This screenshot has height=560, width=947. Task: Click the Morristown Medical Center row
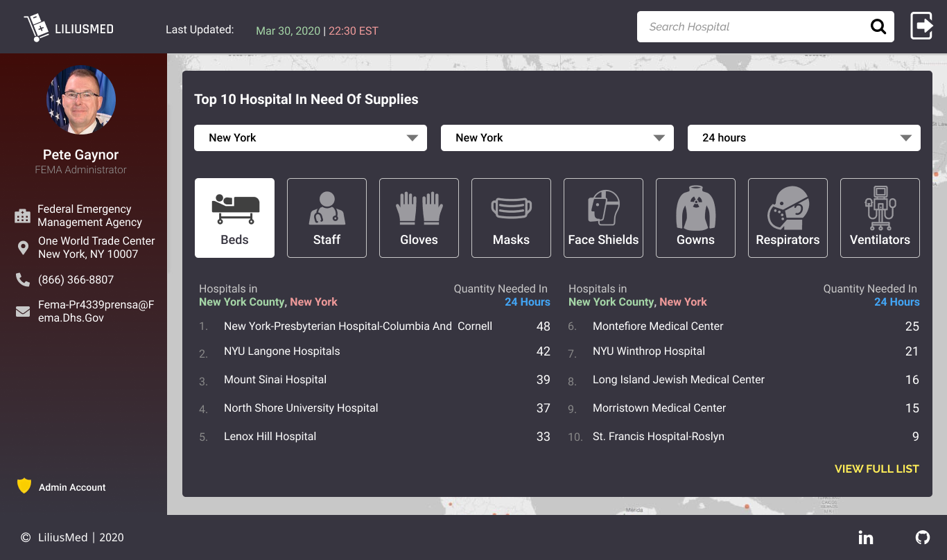coord(743,408)
